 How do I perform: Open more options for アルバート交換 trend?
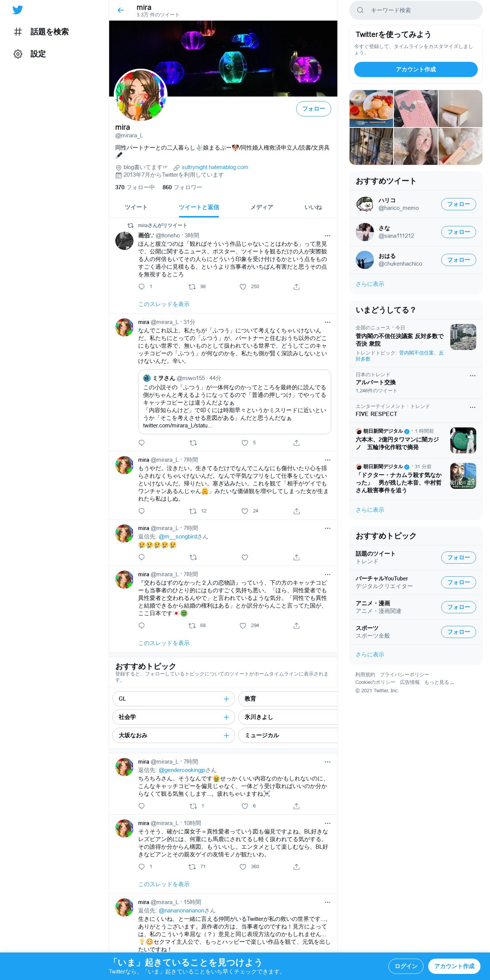[472, 376]
